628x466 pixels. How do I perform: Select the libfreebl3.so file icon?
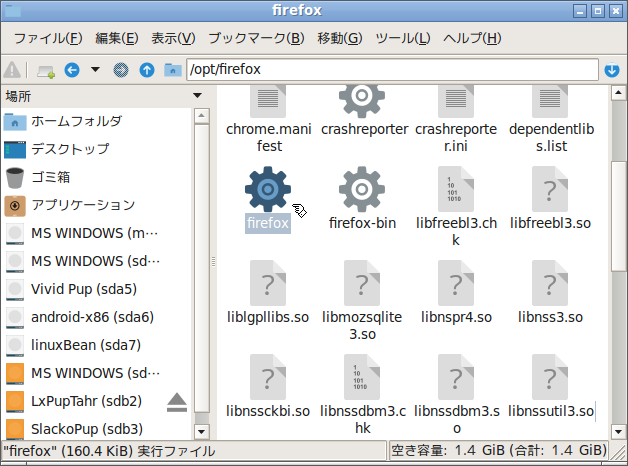point(550,189)
